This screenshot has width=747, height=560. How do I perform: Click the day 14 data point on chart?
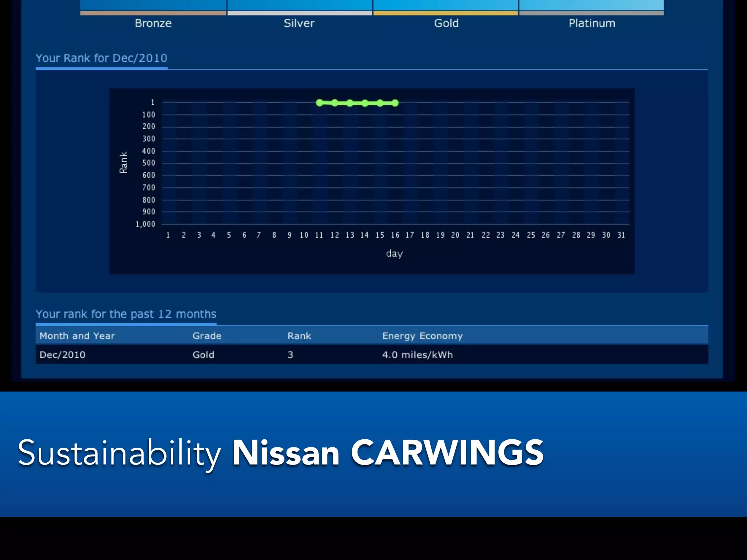tap(365, 103)
